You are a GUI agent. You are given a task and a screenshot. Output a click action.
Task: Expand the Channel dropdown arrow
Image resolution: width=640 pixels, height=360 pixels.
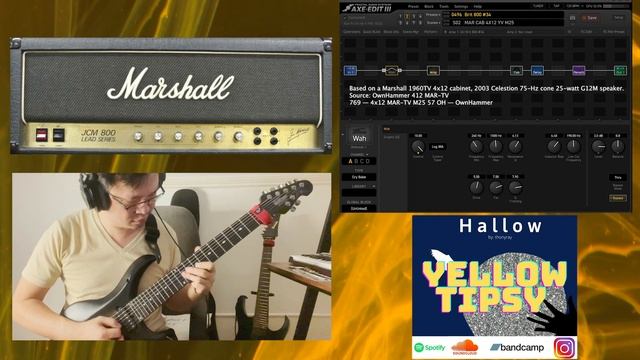367,155
